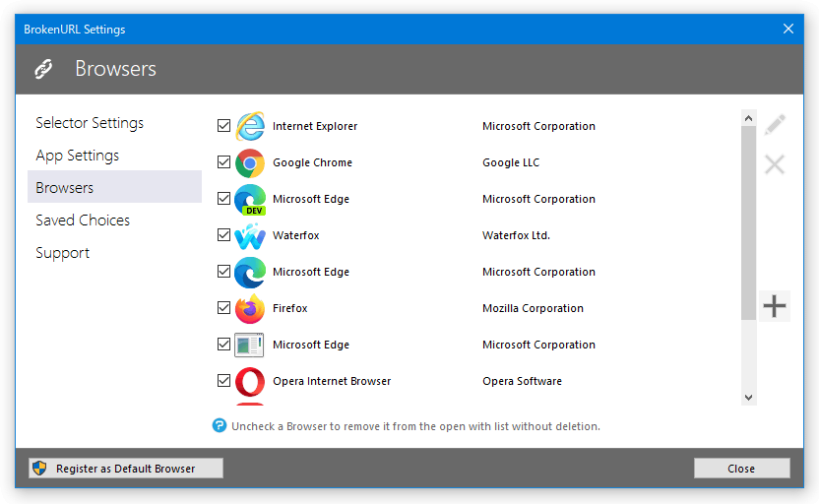Uncheck the Waterfox checkbox
Viewport: 819px width, 504px height.
click(x=224, y=235)
